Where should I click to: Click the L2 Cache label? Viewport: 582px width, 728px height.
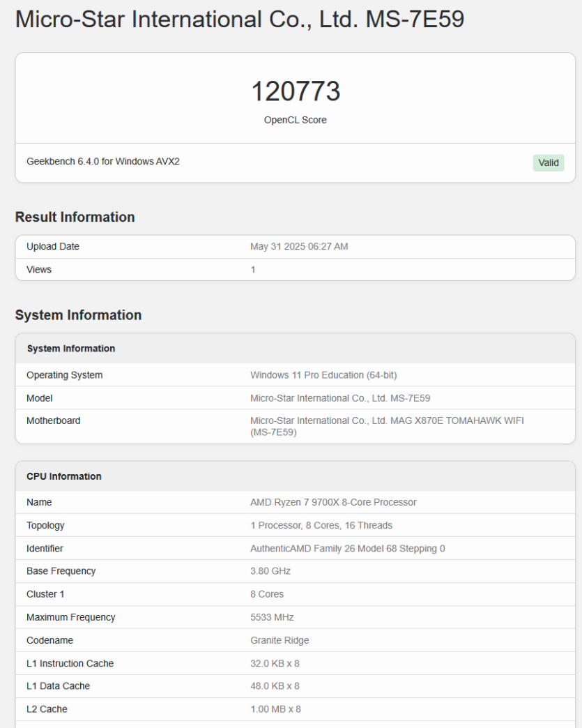(47, 709)
